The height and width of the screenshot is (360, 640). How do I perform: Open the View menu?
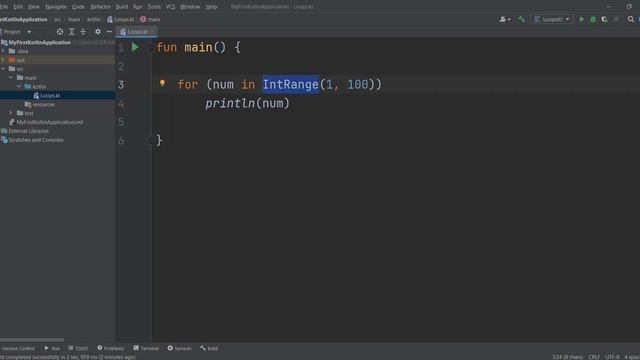point(34,7)
